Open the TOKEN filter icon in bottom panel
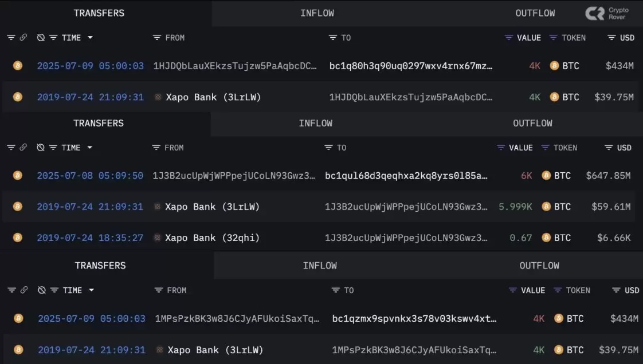The width and height of the screenshot is (643, 364). (x=557, y=290)
